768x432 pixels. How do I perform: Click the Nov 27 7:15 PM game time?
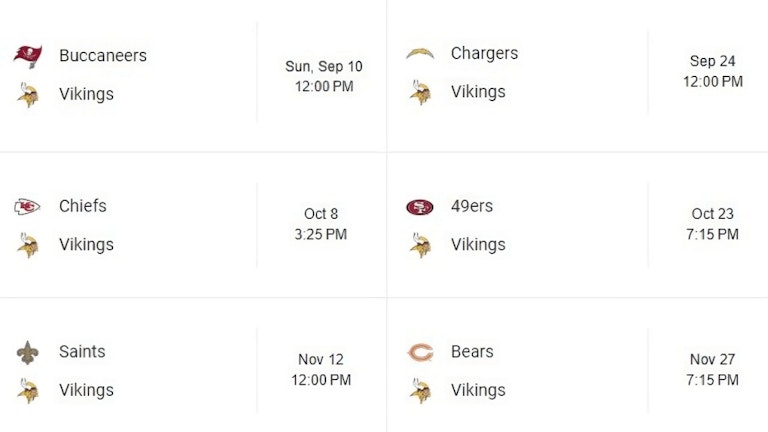713,369
